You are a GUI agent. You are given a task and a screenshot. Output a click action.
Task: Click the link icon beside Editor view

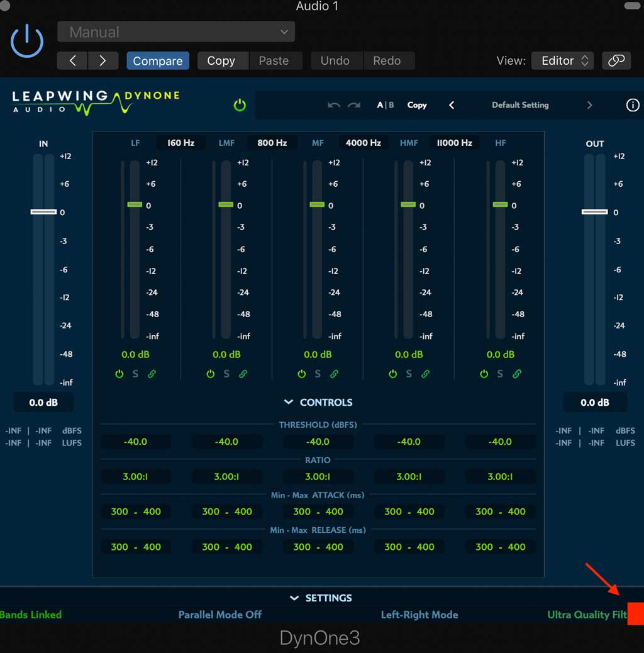(616, 60)
